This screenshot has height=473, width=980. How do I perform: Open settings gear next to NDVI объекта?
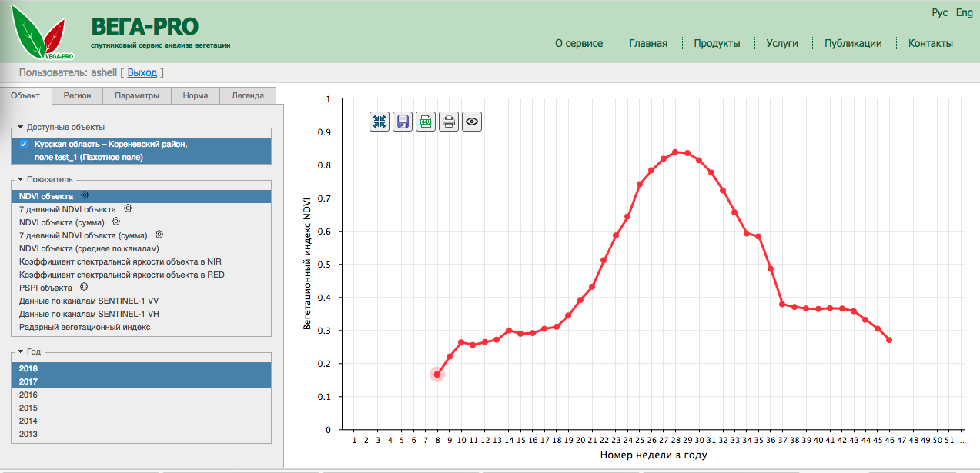coord(84,196)
